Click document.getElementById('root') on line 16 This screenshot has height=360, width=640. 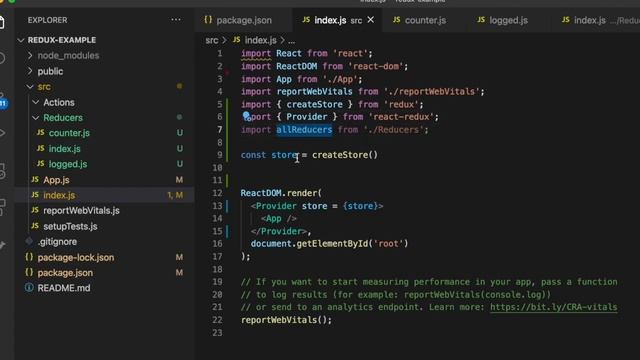[329, 244]
